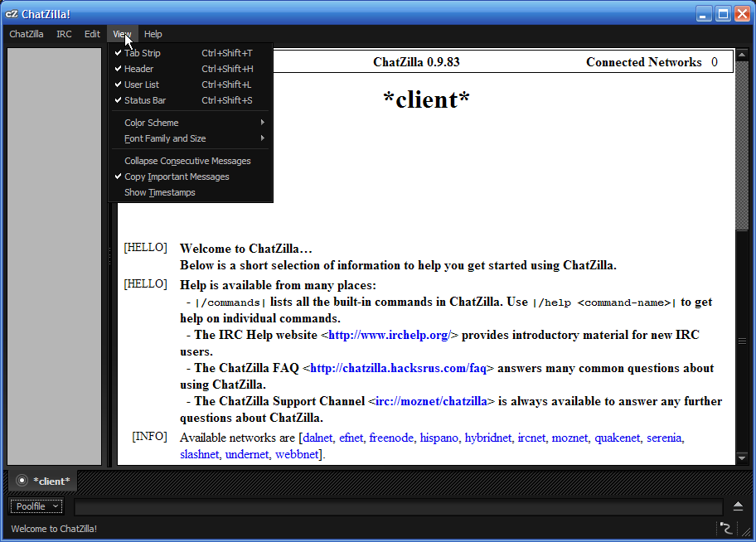
Task: Open the irc://moznet/chatzilla support channel link
Action: 431,402
